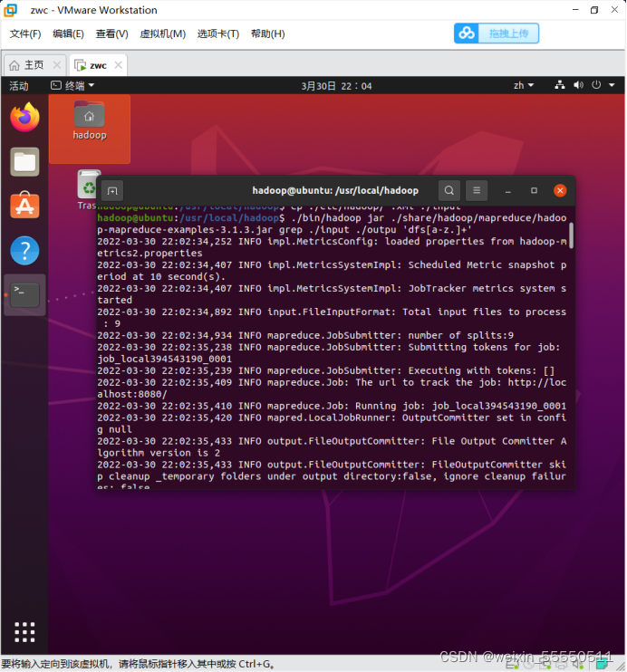627x672 pixels.
Task: Open the Help icon in the dock
Action: (24, 251)
